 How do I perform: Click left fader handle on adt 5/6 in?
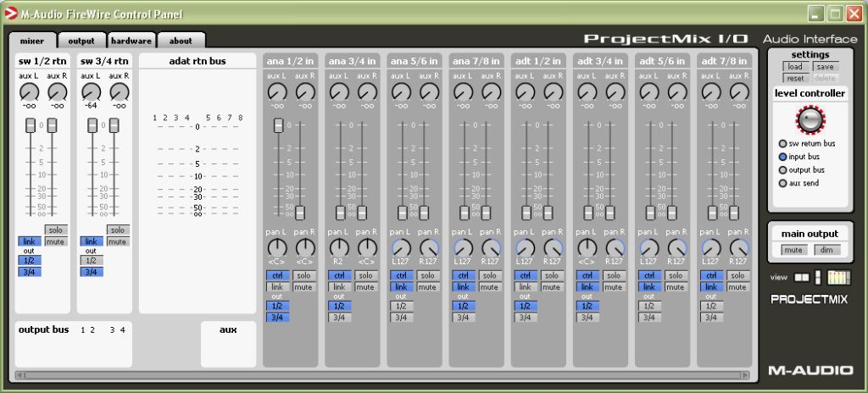[650, 213]
